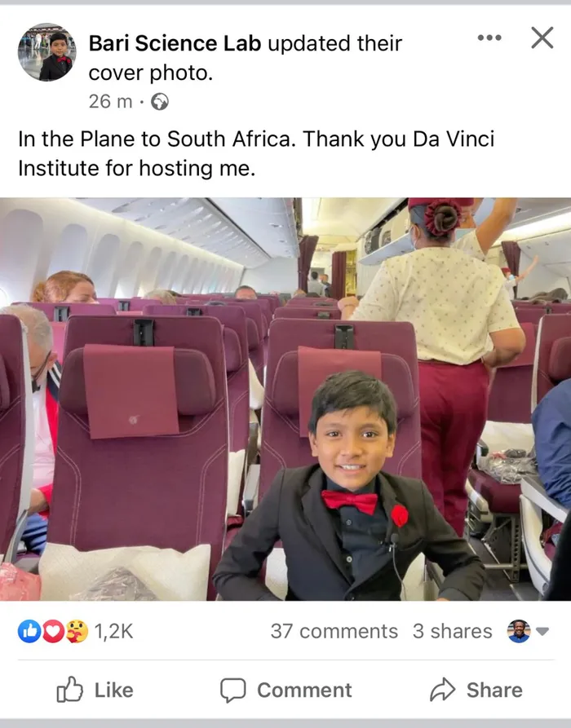
Task: Open the 3 shares list
Action: pos(452,631)
